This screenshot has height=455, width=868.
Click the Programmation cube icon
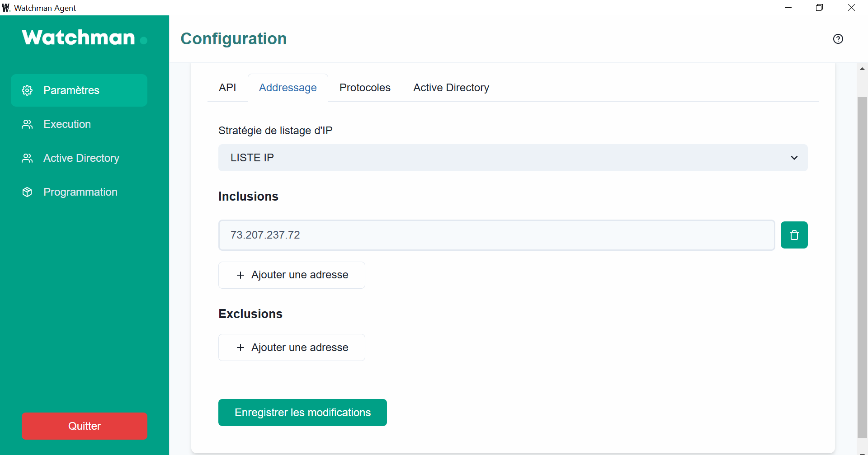click(27, 192)
